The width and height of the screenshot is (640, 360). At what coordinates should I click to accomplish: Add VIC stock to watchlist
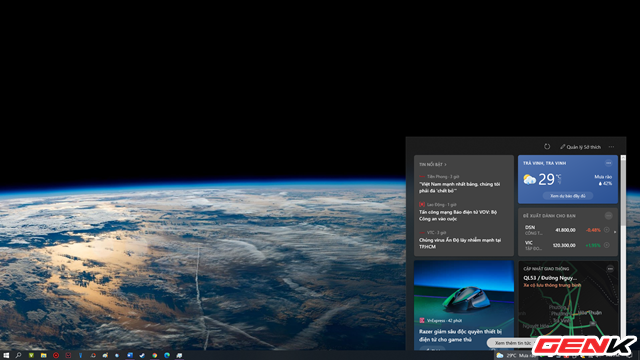[x=607, y=245]
